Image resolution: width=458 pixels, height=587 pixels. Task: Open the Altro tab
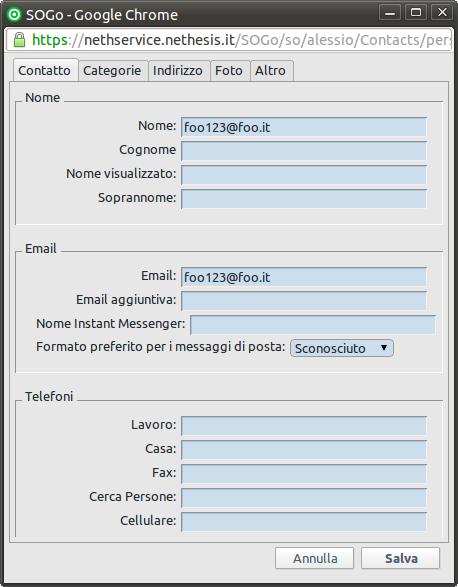click(271, 70)
